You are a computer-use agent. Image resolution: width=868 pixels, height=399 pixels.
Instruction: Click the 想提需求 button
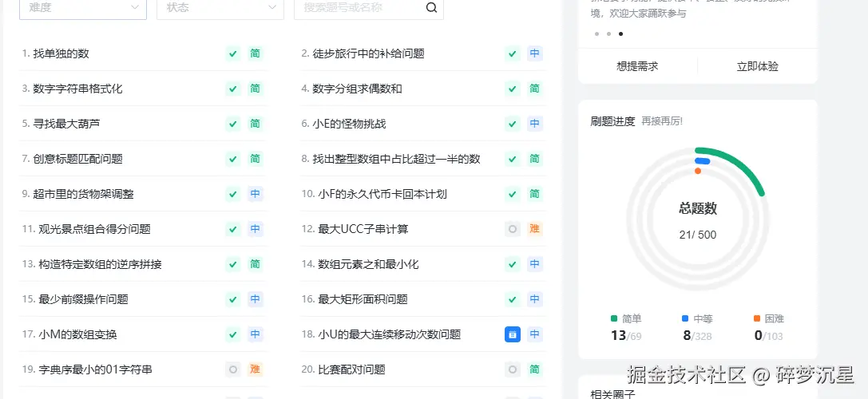point(638,66)
